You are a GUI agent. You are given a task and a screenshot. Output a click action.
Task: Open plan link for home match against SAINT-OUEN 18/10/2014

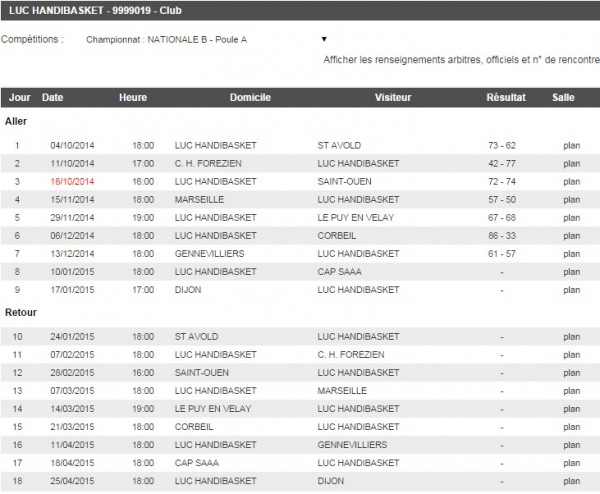point(571,181)
